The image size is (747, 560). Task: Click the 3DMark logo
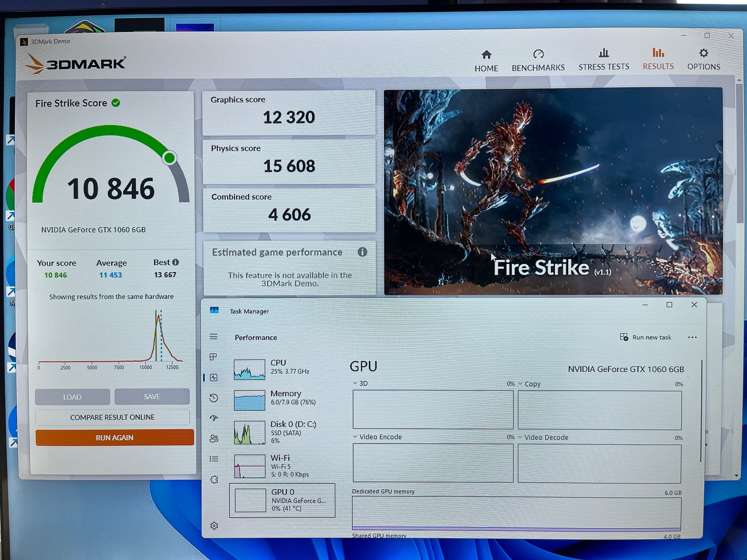pos(76,63)
